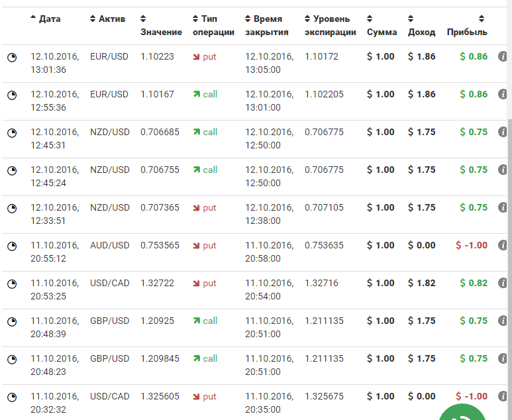Sort table by Сумма column
The image size is (512, 420).
382,25
